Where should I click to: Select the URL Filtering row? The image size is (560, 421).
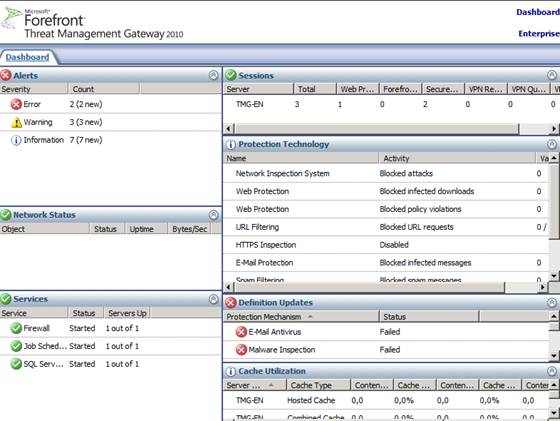(x=386, y=227)
